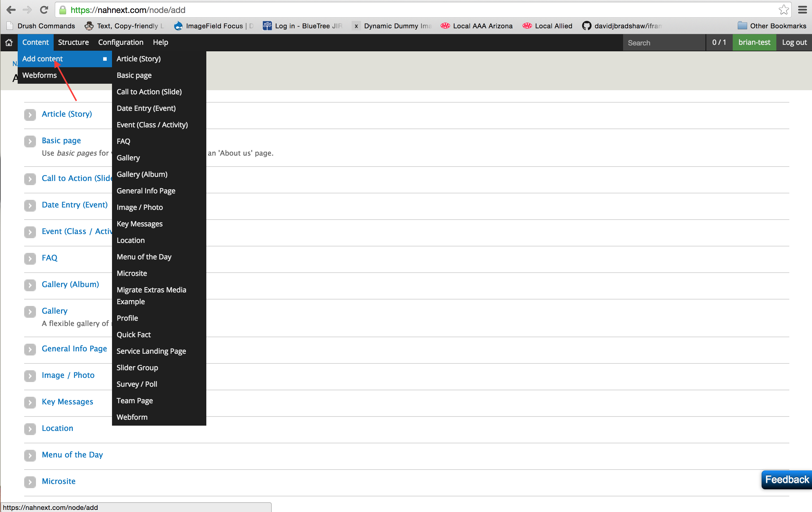Choose Quick Fact from dropdown
Image resolution: width=812 pixels, height=512 pixels.
coord(134,335)
